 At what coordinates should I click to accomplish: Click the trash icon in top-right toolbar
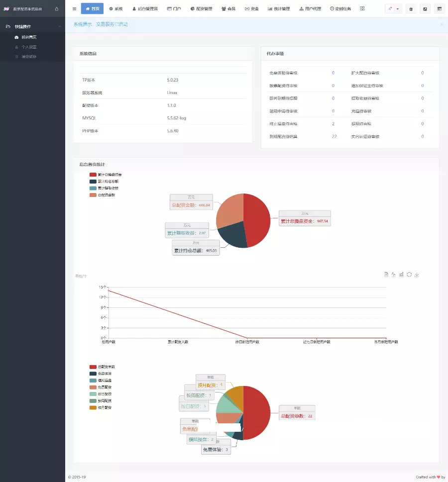click(411, 9)
